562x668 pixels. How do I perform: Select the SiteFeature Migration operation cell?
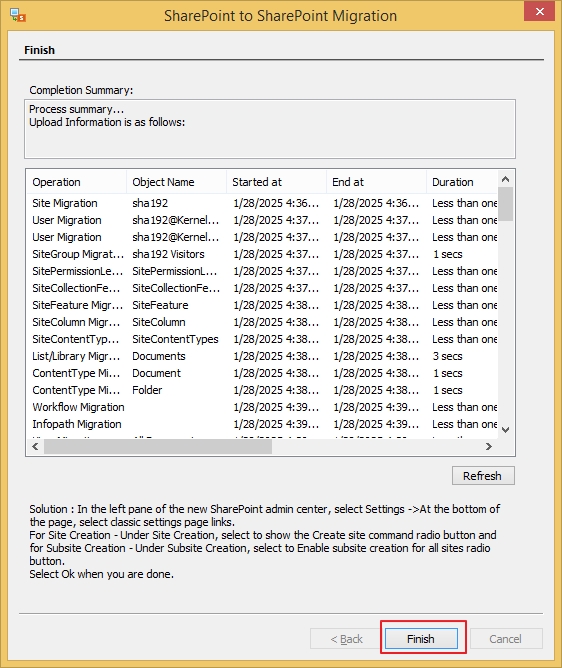point(78,305)
